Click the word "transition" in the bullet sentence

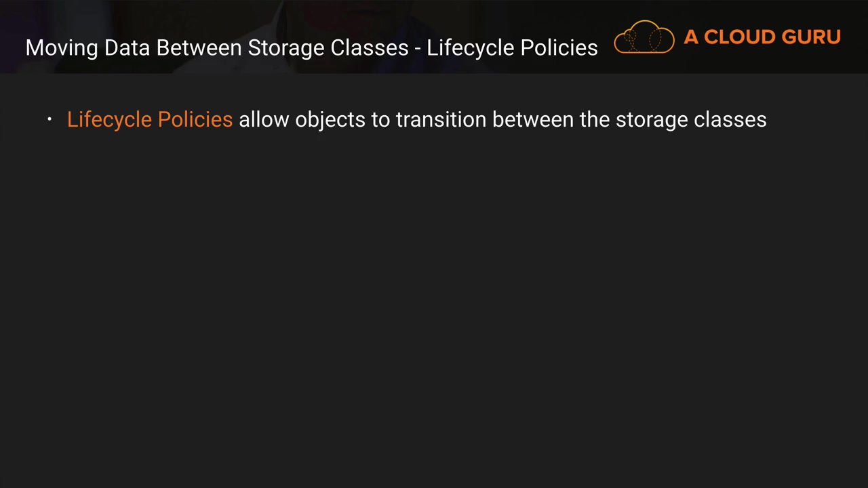[x=441, y=120]
